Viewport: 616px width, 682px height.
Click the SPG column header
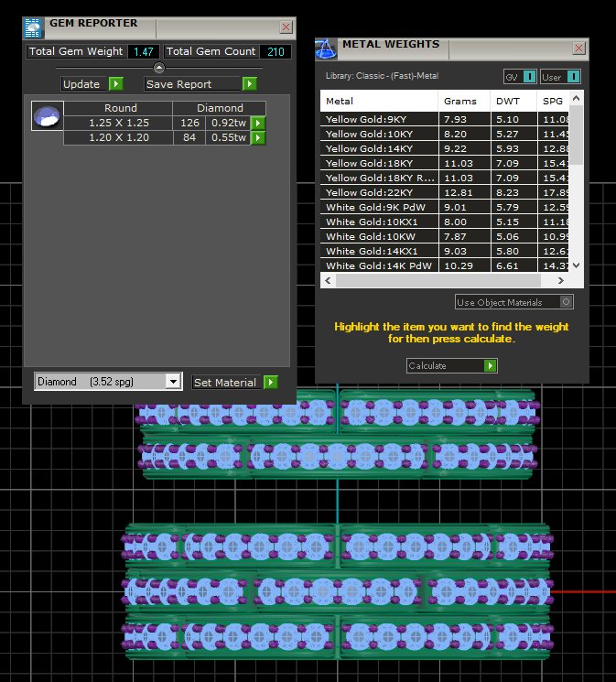[553, 101]
